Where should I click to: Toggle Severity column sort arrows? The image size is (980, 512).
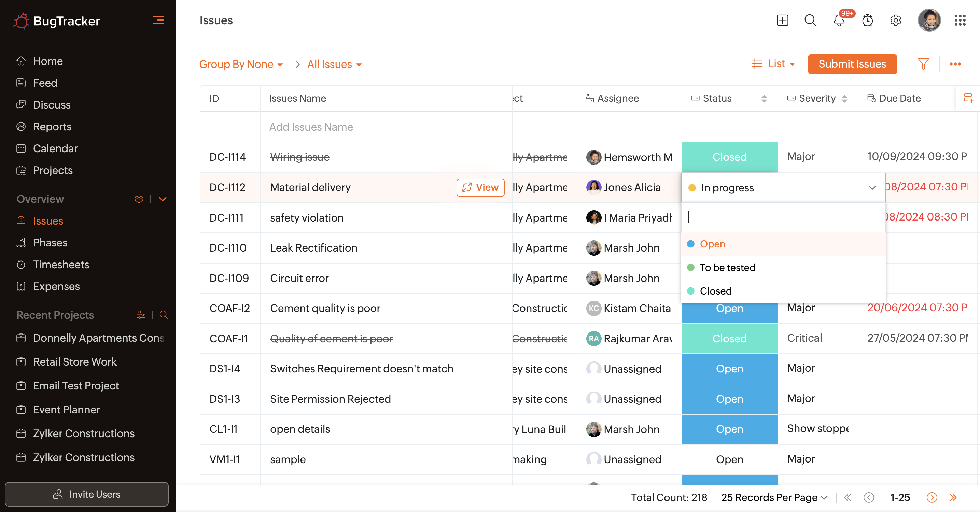click(844, 99)
